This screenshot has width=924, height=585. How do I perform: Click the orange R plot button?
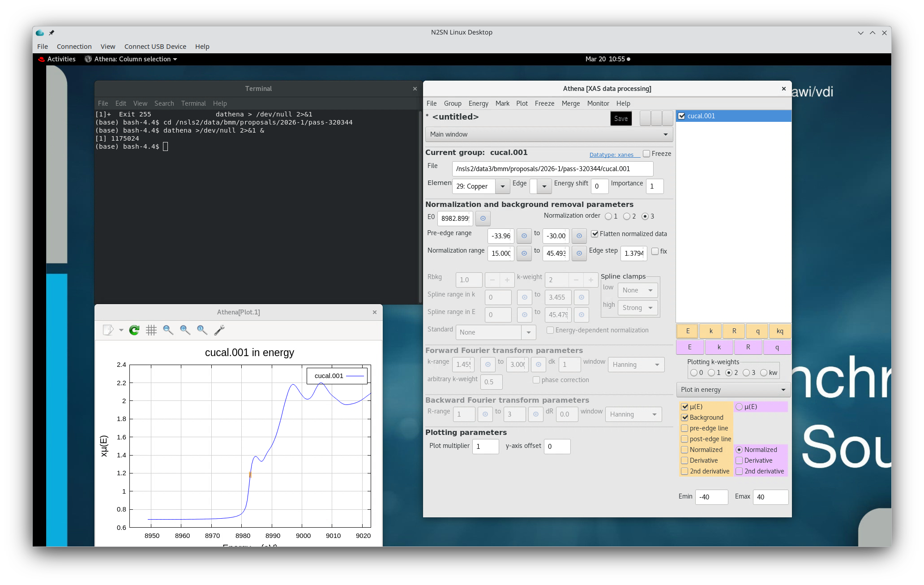734,331
